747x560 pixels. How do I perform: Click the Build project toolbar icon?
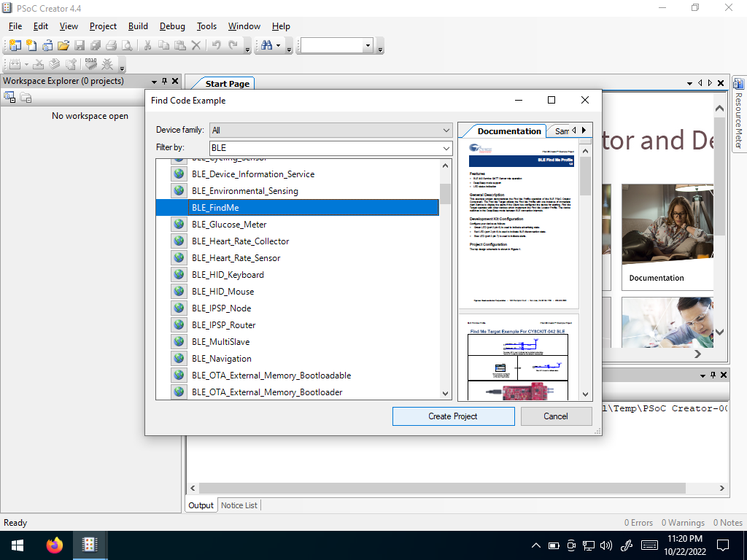(15, 64)
